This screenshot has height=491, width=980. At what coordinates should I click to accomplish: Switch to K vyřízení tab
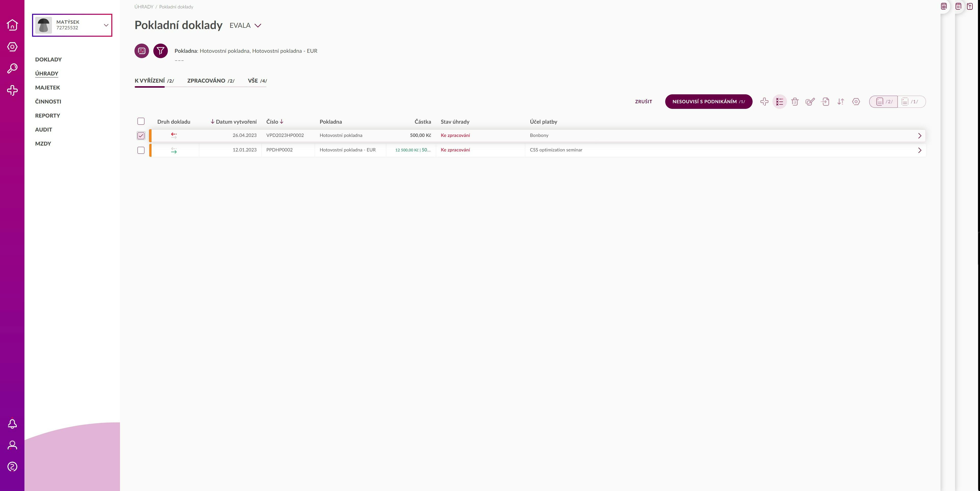click(x=154, y=81)
